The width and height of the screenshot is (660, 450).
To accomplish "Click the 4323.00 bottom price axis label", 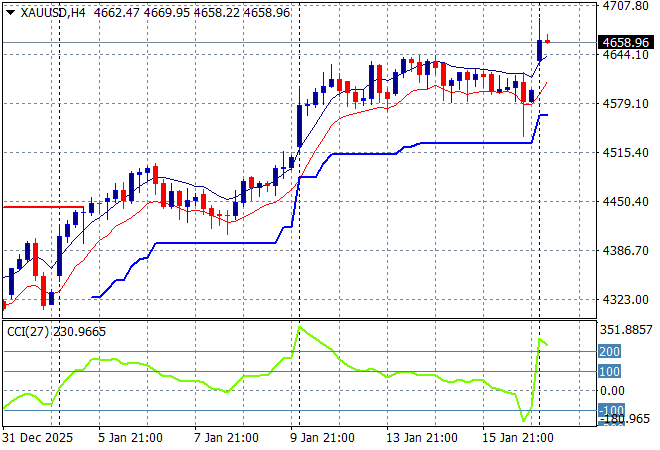I will (x=625, y=299).
